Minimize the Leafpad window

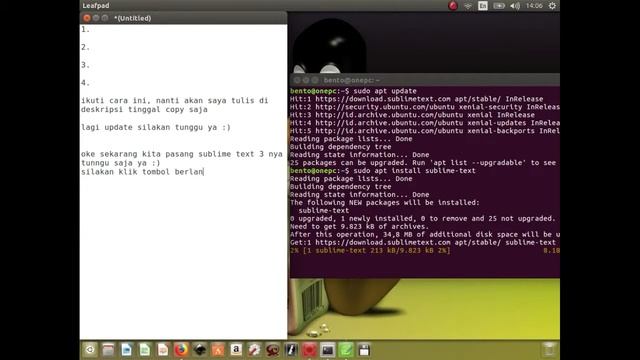[96, 18]
